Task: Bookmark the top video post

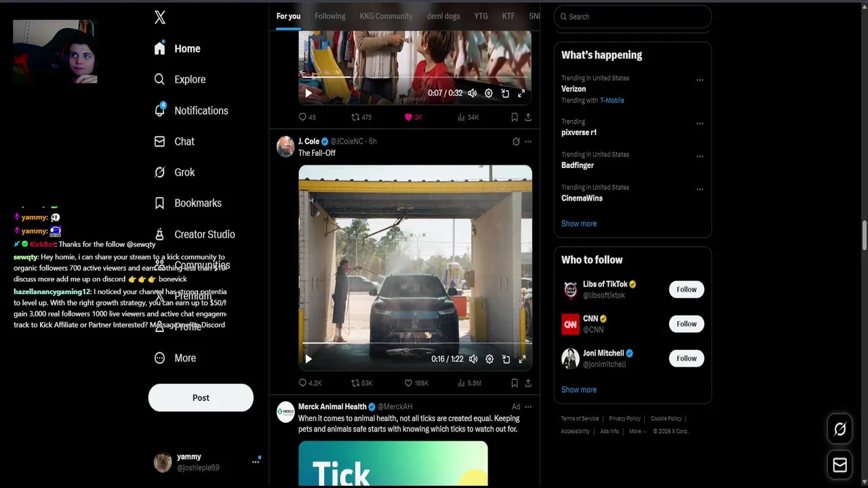Action: pos(514,117)
